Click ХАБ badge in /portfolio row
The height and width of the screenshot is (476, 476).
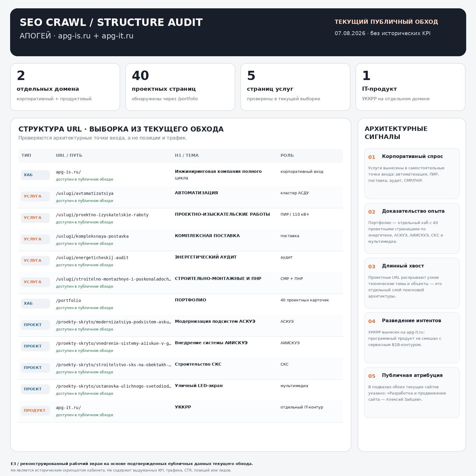tap(35, 303)
